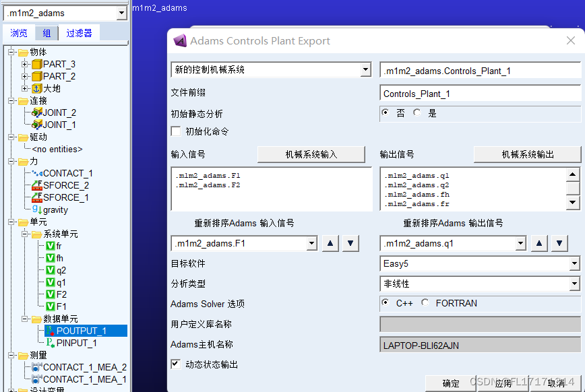The width and height of the screenshot is (585, 392).
Task: Click the Adams logo in dialog title
Action: click(x=180, y=40)
